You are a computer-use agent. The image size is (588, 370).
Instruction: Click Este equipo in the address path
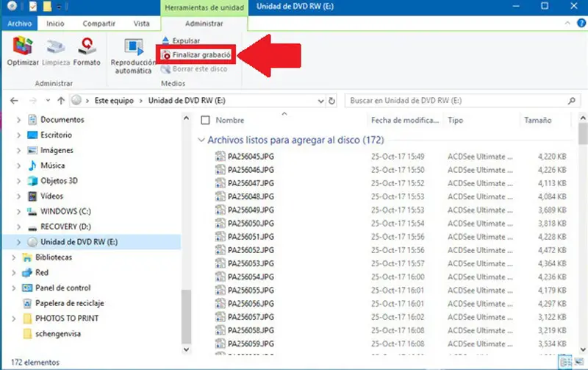[x=114, y=101]
